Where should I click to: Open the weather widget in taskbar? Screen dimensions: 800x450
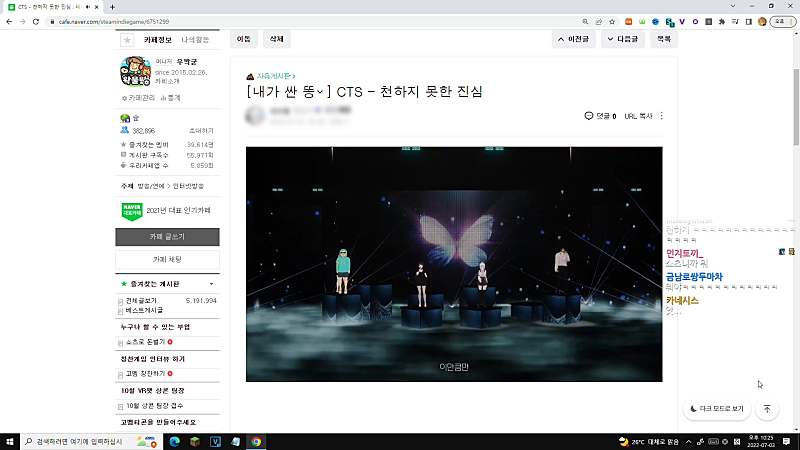648,442
